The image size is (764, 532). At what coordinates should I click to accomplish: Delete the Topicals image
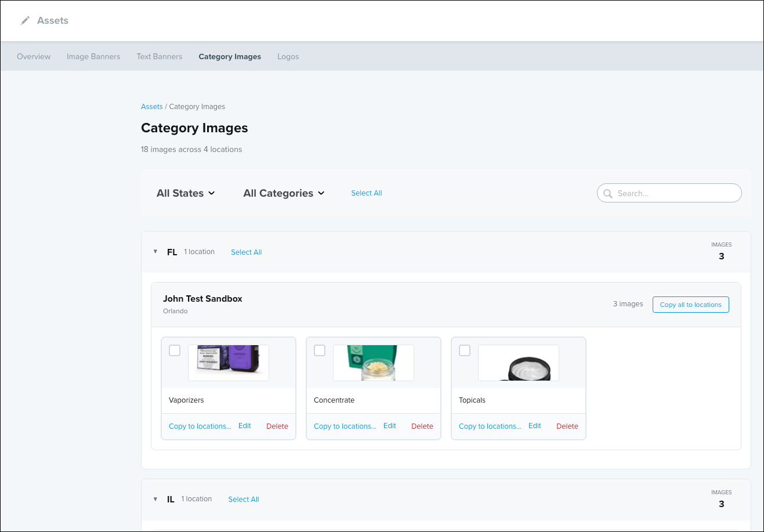[567, 426]
